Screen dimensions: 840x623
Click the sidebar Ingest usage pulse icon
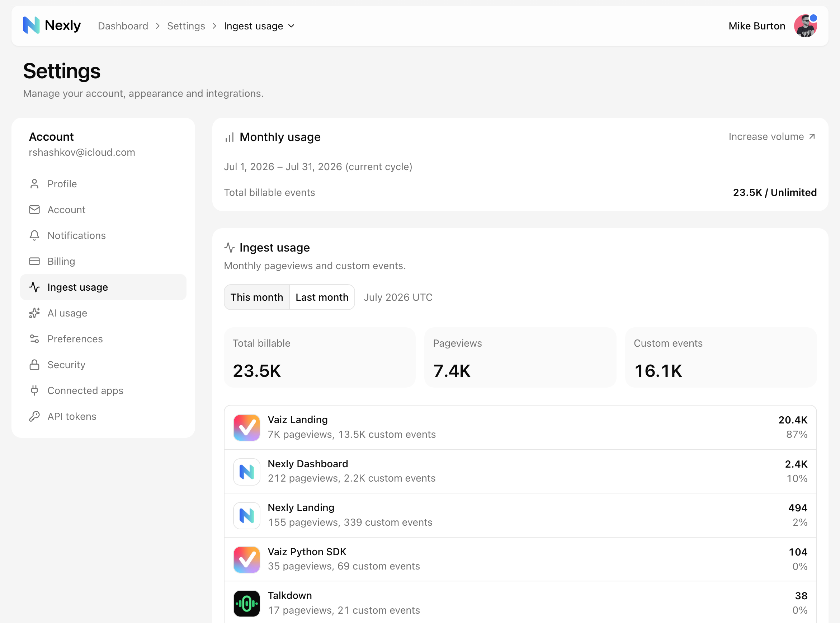coord(34,287)
